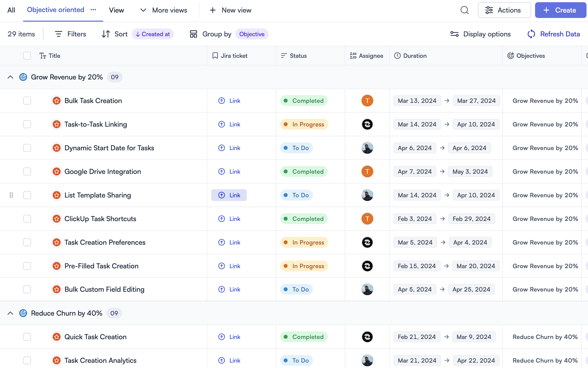The width and height of the screenshot is (588, 368).
Task: Switch to the View tab
Action: pos(116,10)
